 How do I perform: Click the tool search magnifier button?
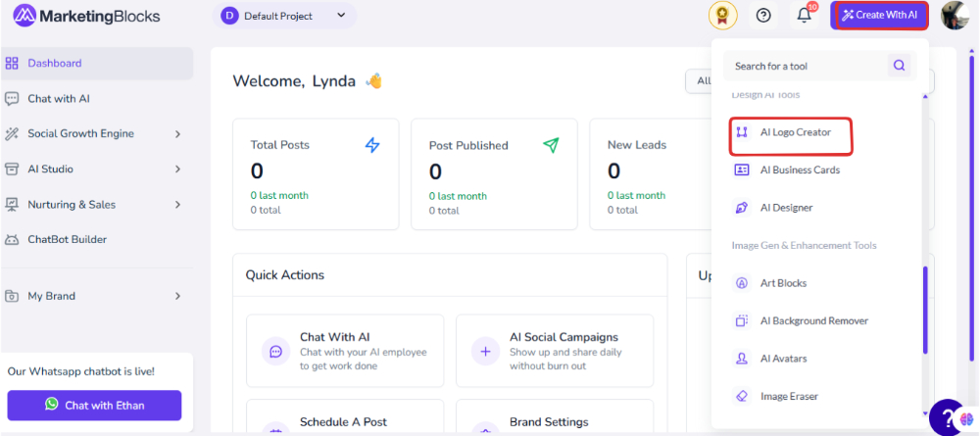click(x=899, y=66)
